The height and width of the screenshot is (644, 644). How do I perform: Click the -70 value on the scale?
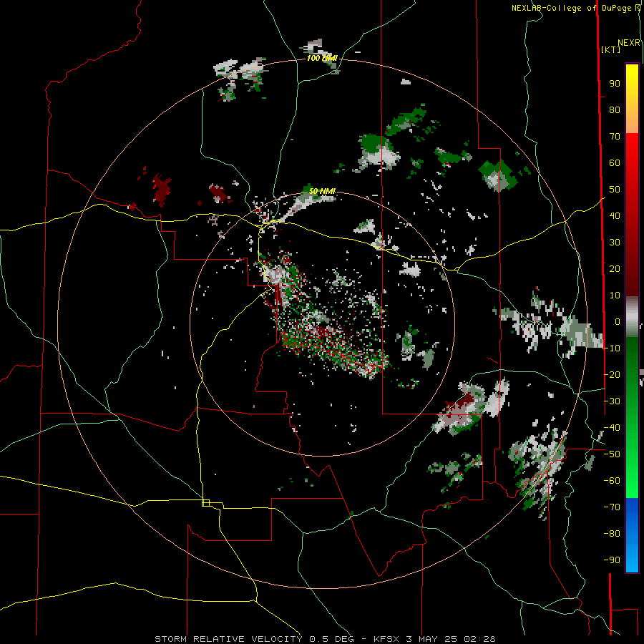612,507
